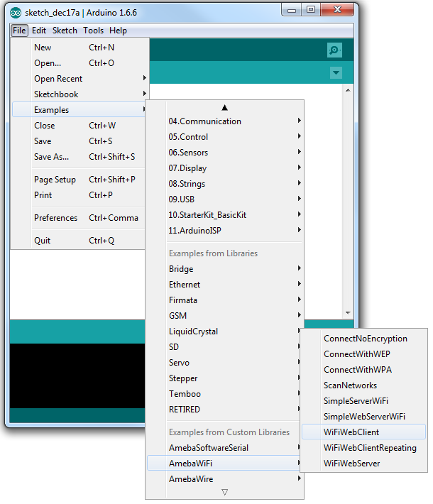Expand Servo library examples
Screen dimensions: 433x504
[x=224, y=363]
